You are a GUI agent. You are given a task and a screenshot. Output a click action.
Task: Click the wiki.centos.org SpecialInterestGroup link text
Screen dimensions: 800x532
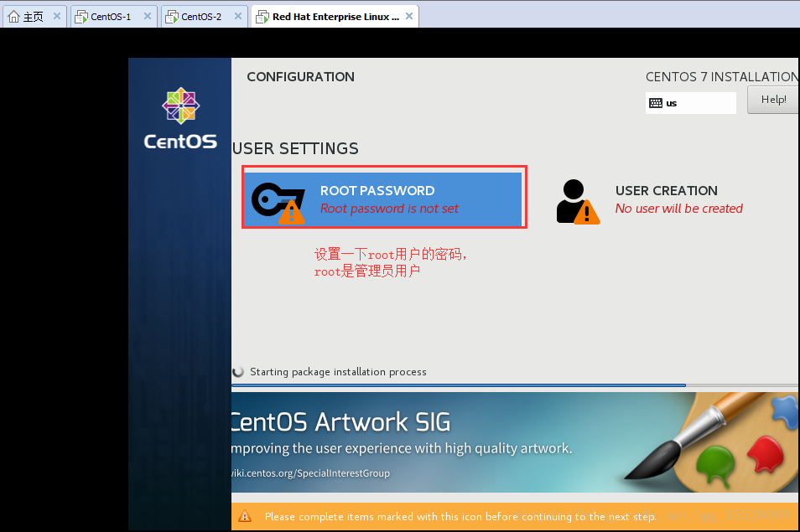(311, 473)
